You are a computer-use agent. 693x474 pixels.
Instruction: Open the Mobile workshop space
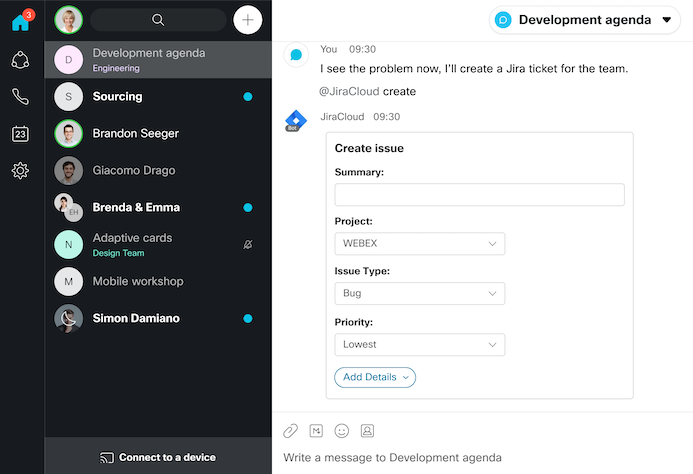158,281
